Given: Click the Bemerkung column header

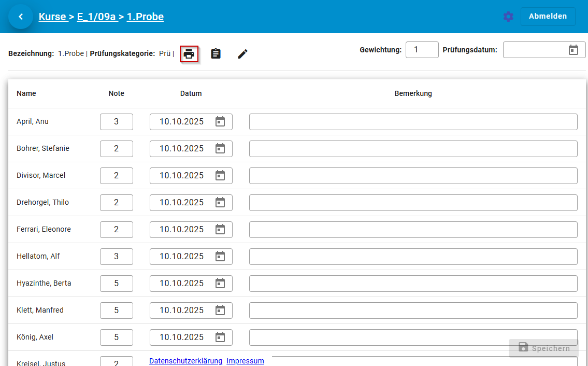Looking at the screenshot, I should pos(413,93).
